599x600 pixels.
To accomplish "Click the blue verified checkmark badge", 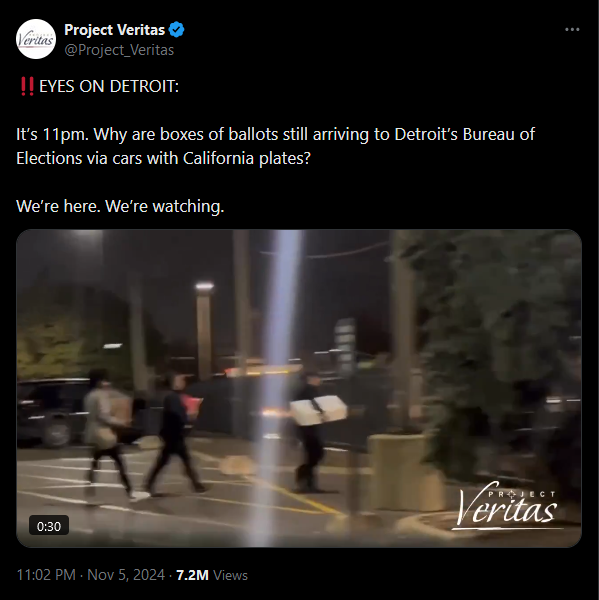I will tap(176, 30).
